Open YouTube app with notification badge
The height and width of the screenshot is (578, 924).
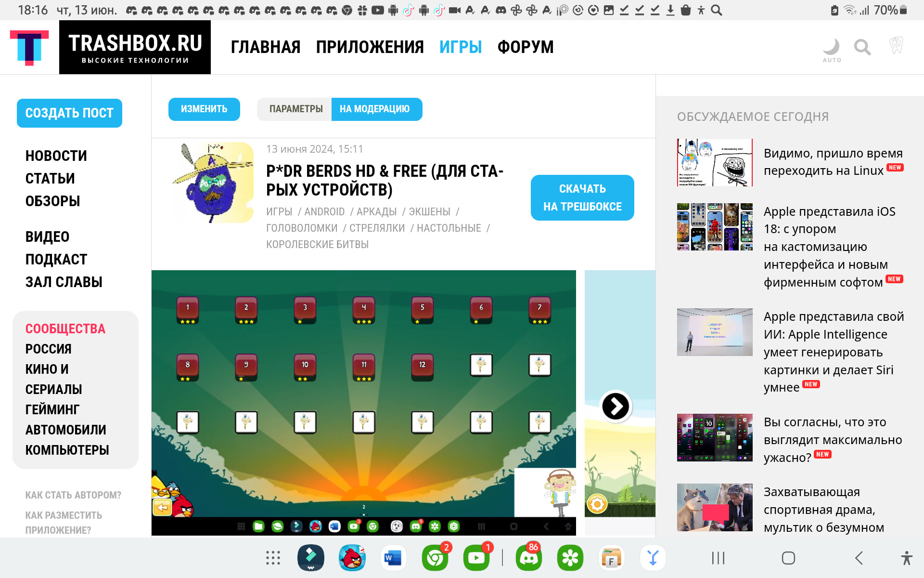[476, 558]
